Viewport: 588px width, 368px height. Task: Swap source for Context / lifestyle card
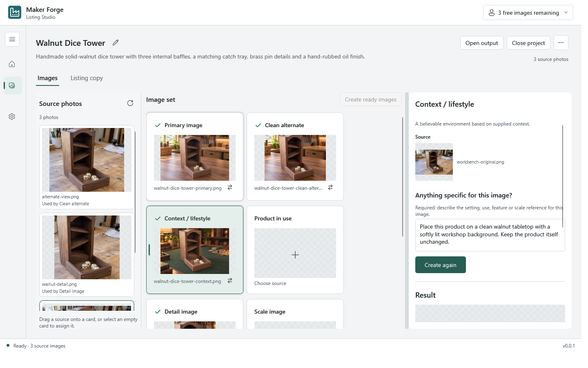coord(230,280)
